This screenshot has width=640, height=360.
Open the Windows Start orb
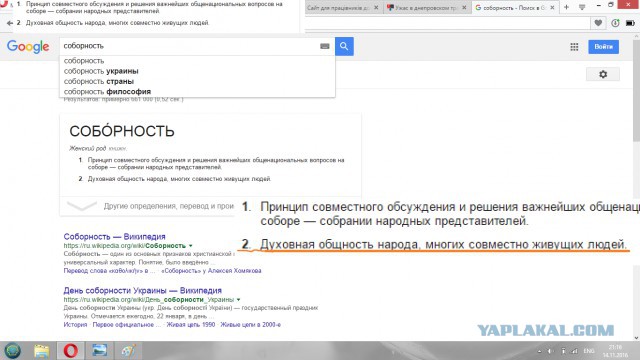[x=13, y=351]
